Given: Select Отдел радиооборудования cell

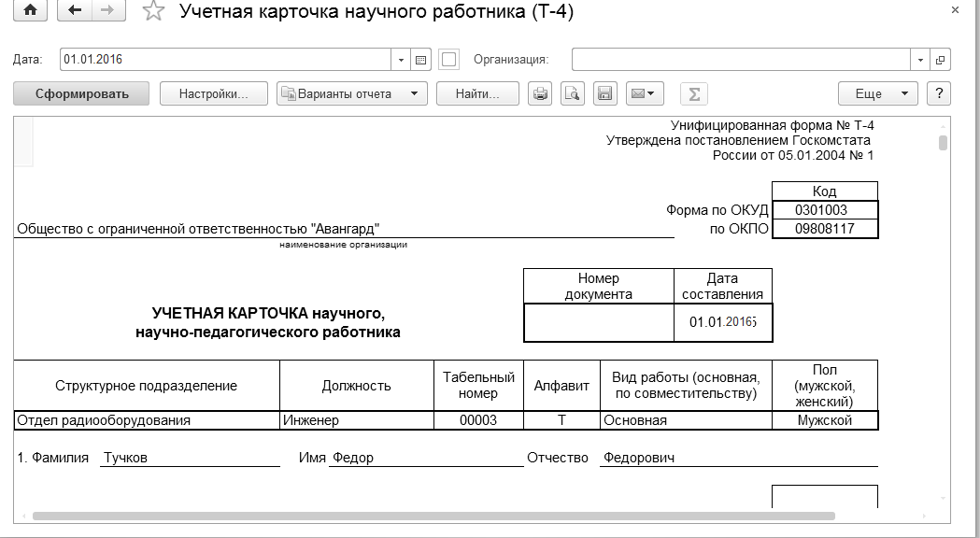Looking at the screenshot, I should (147, 420).
